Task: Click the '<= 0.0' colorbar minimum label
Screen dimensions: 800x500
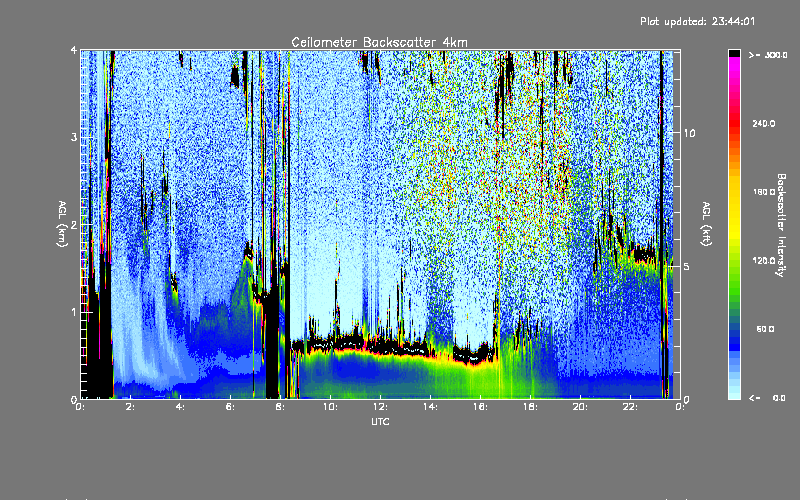Action: coord(767,397)
